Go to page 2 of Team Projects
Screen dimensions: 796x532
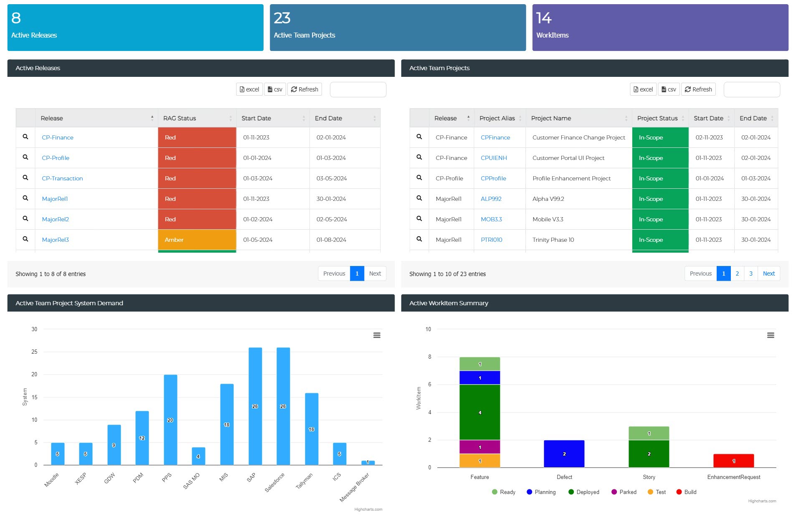coord(737,274)
